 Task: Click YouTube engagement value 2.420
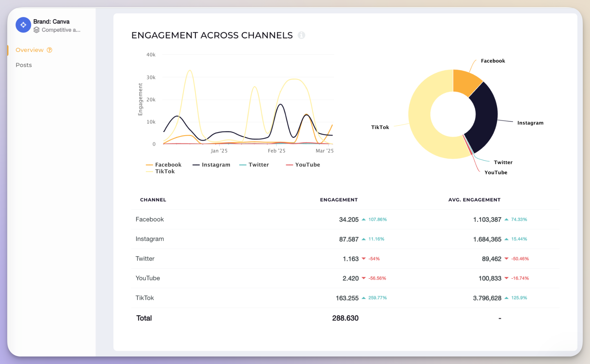pyautogui.click(x=350, y=278)
